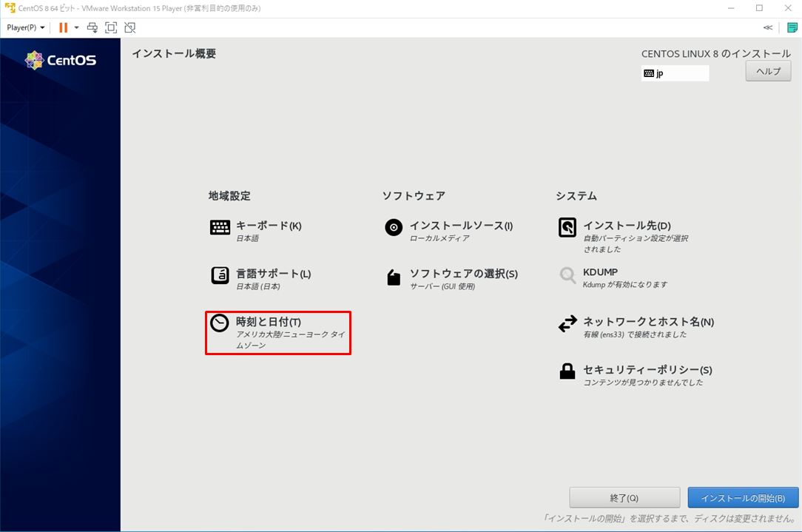Click the package icon for ソフトウェアの選択(S)
This screenshot has width=802, height=532.
click(x=394, y=277)
